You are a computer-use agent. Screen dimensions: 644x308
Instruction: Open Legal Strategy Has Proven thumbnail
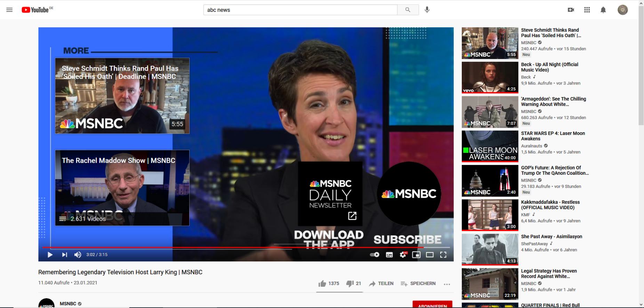490,284
